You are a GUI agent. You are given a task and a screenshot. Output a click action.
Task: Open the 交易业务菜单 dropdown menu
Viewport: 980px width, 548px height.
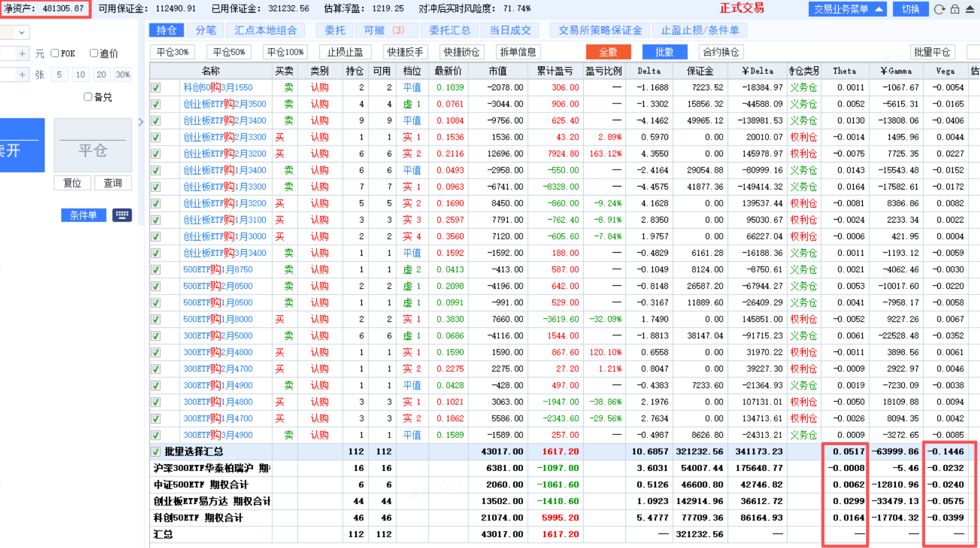847,9
